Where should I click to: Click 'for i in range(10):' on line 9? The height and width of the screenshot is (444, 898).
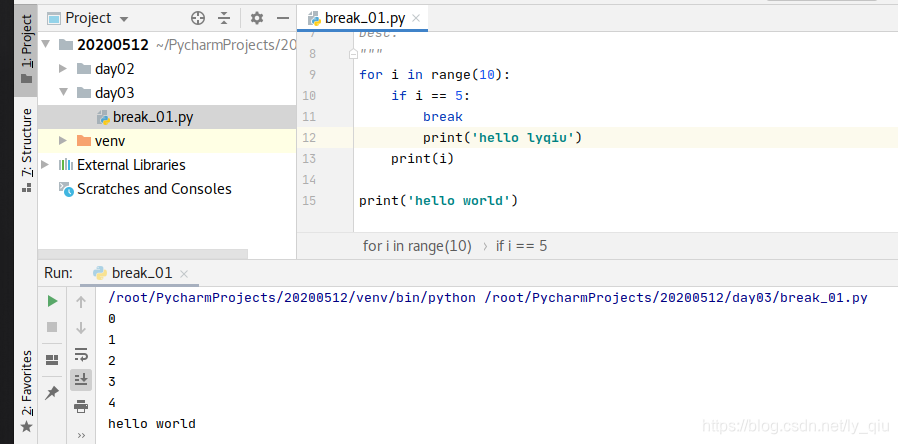click(x=434, y=74)
